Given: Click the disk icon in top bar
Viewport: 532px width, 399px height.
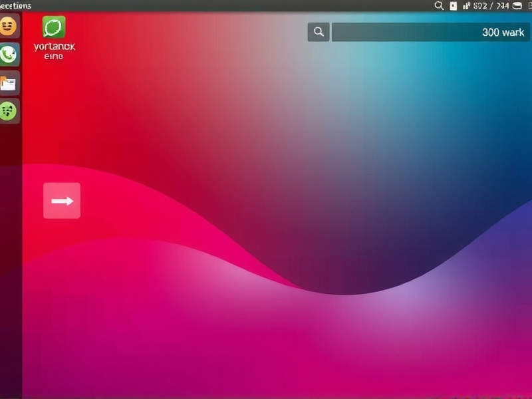Looking at the screenshot, I should click(x=516, y=5).
